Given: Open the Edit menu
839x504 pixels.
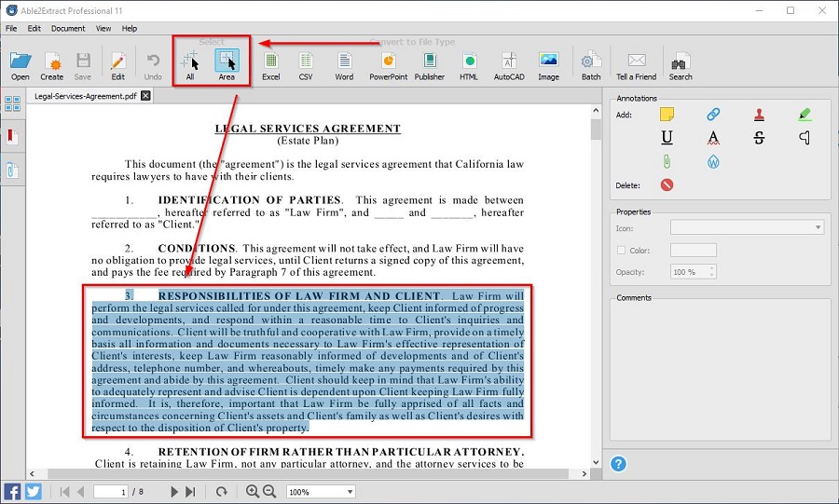Looking at the screenshot, I should (34, 28).
